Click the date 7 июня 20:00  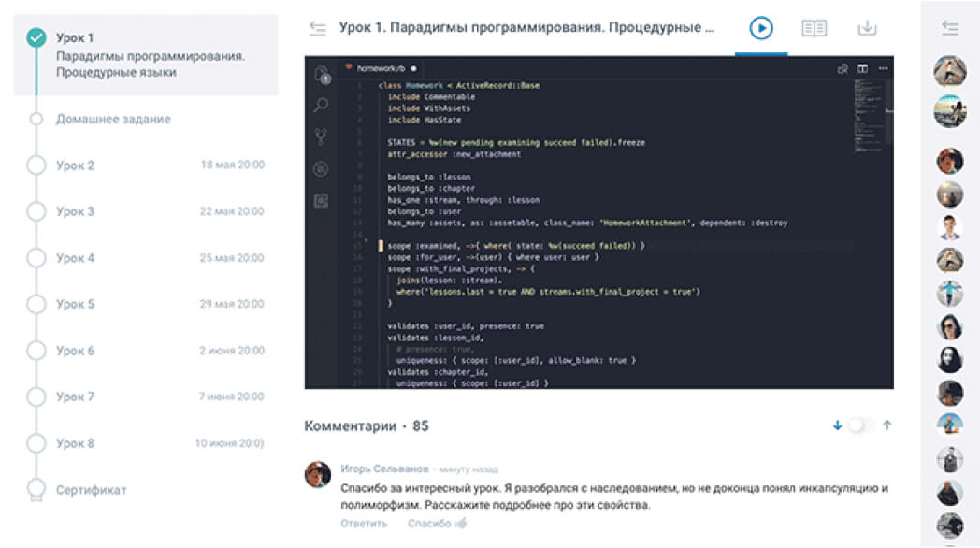pos(231,397)
